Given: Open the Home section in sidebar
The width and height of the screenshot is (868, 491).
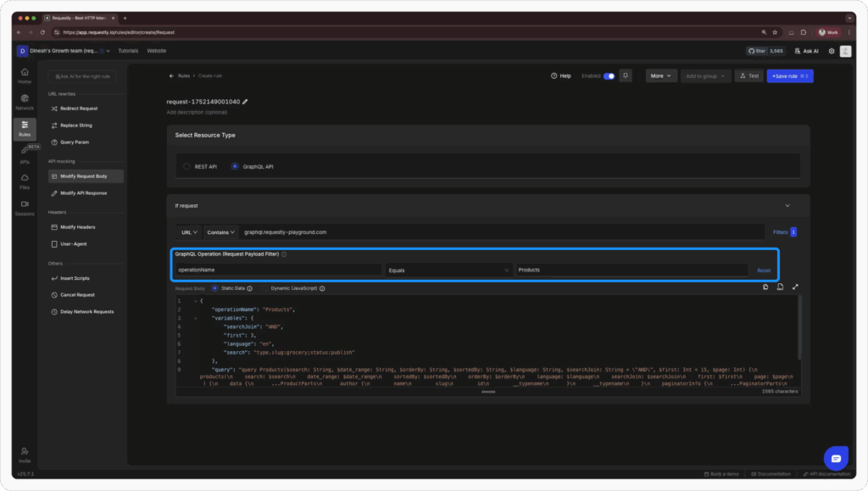Looking at the screenshot, I should (25, 75).
